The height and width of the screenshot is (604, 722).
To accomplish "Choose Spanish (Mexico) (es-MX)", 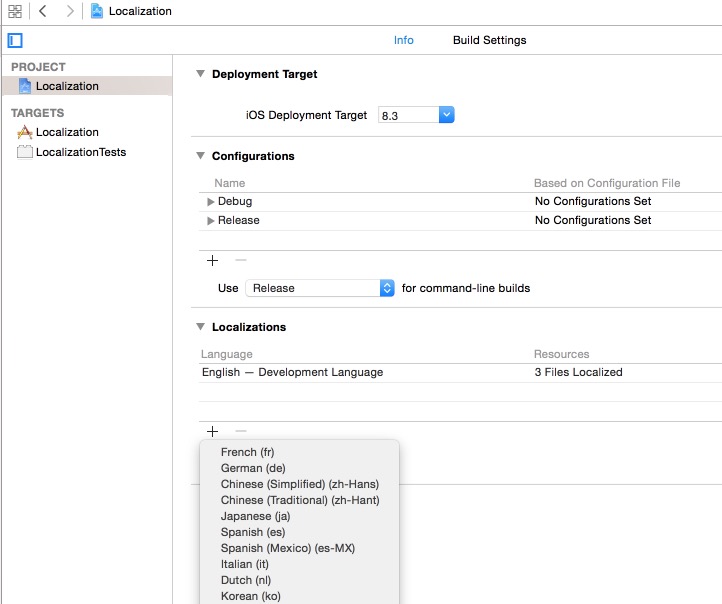I will pyautogui.click(x=299, y=548).
